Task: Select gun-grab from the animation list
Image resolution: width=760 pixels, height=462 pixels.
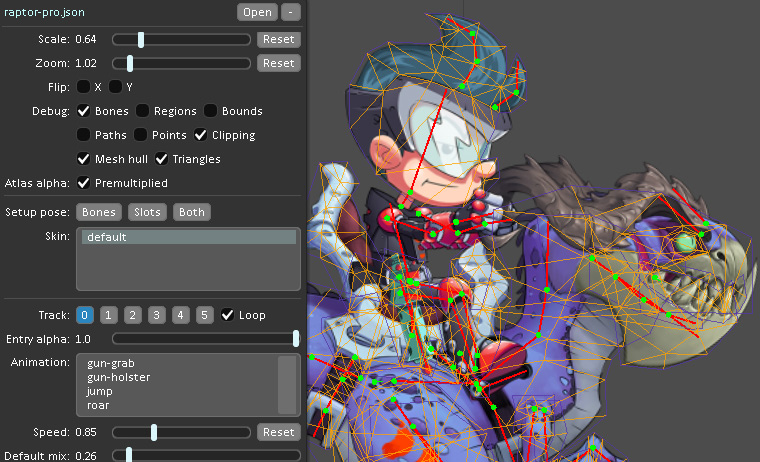Action: click(111, 363)
